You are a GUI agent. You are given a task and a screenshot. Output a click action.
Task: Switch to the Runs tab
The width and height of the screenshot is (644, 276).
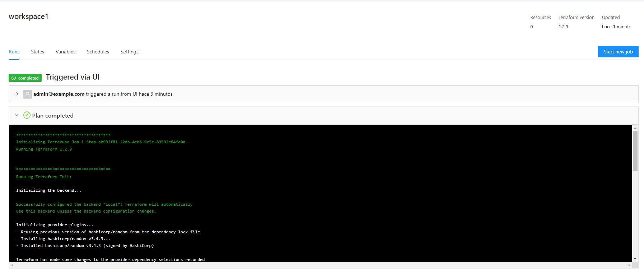(x=14, y=52)
